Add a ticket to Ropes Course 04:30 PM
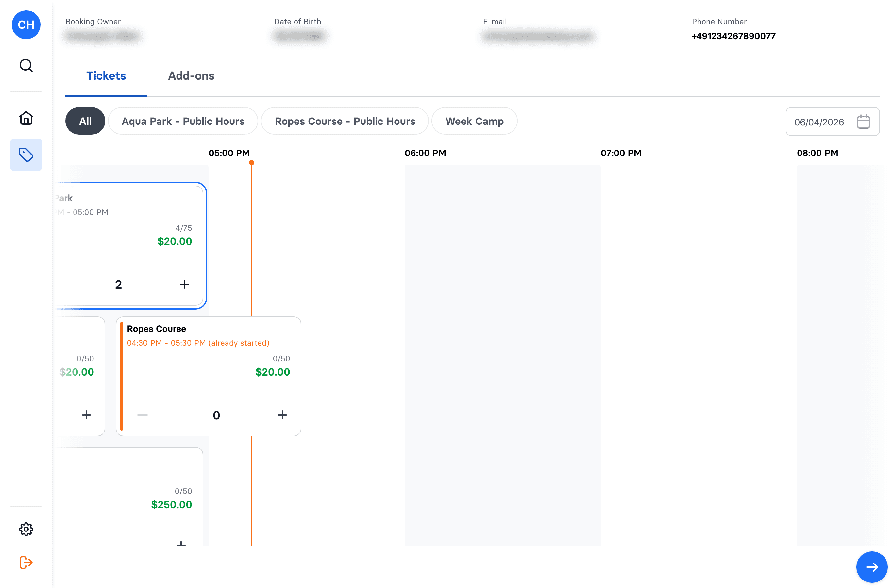 pyautogui.click(x=282, y=415)
